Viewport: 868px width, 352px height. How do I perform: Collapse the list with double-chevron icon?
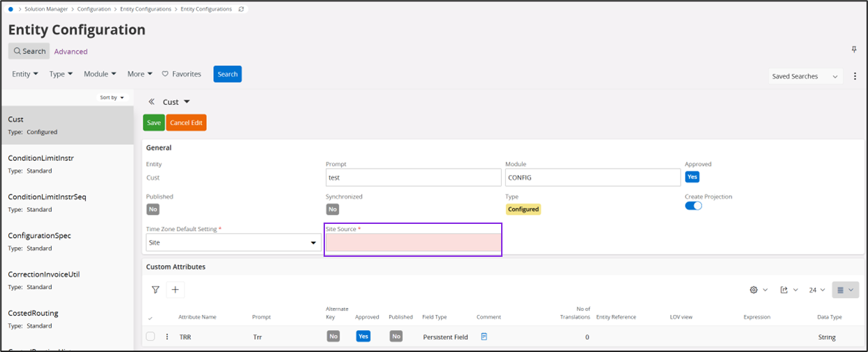coord(152,102)
